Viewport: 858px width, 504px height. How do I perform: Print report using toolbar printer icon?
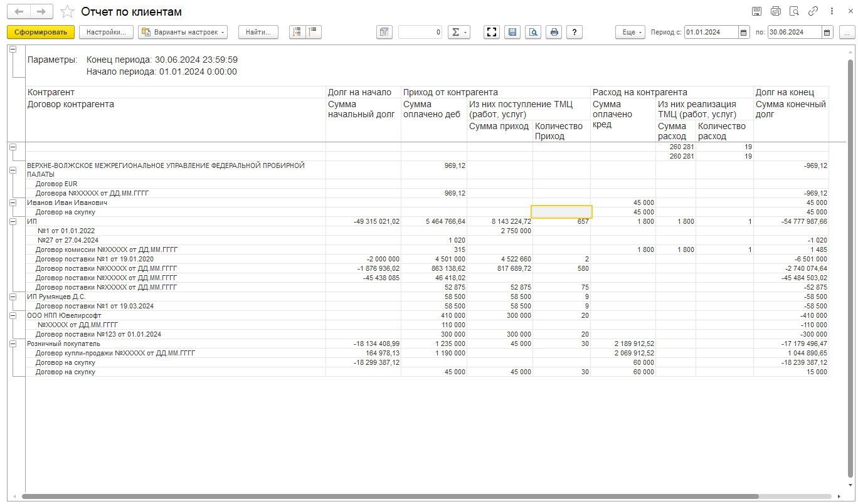tap(554, 32)
